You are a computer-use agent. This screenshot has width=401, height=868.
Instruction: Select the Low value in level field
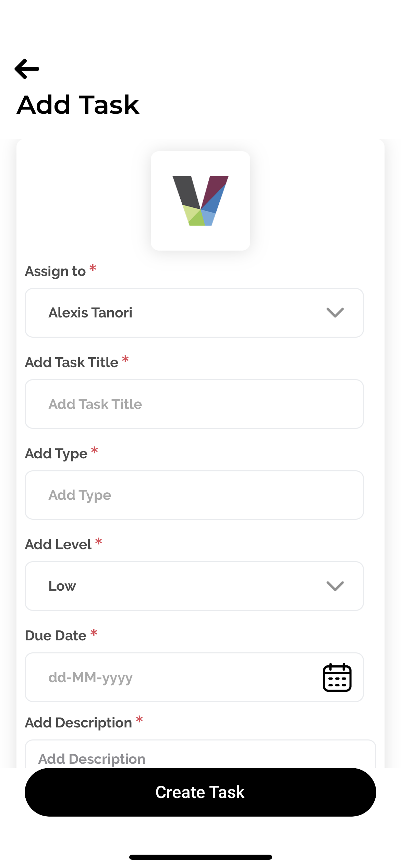coord(62,586)
